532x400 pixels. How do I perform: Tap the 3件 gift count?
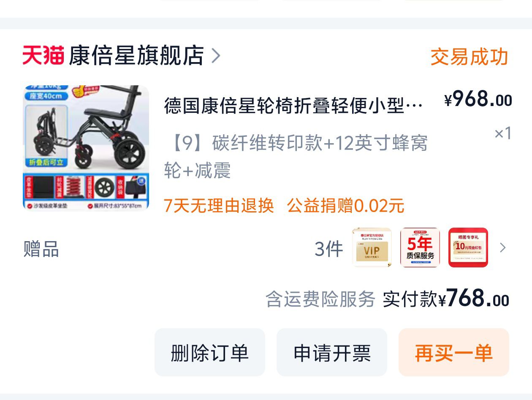pos(328,248)
